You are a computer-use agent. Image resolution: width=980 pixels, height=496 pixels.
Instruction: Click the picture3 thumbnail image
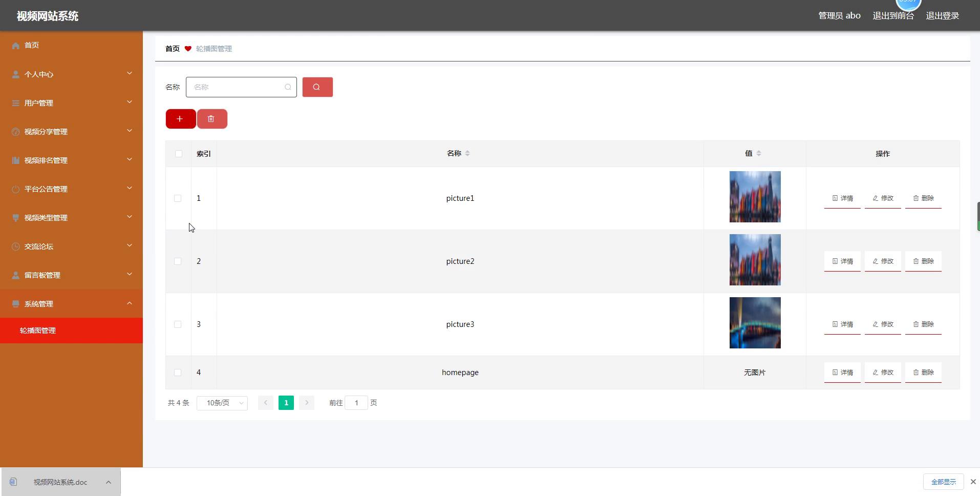pyautogui.click(x=755, y=323)
